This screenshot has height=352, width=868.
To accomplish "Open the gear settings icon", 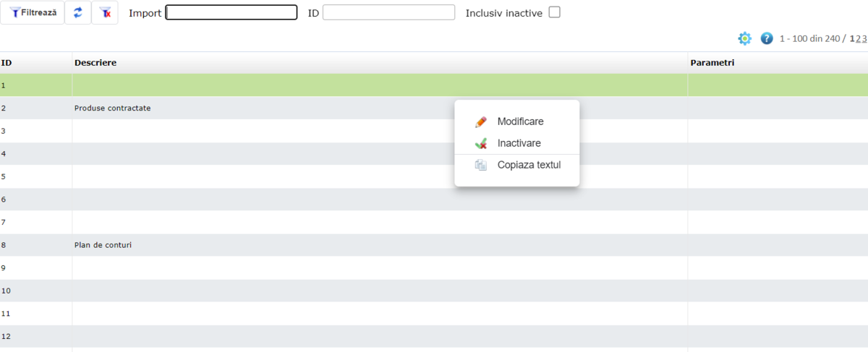I will (744, 38).
